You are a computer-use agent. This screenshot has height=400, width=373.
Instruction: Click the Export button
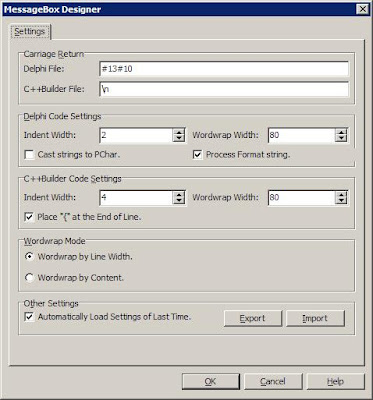coord(253,318)
